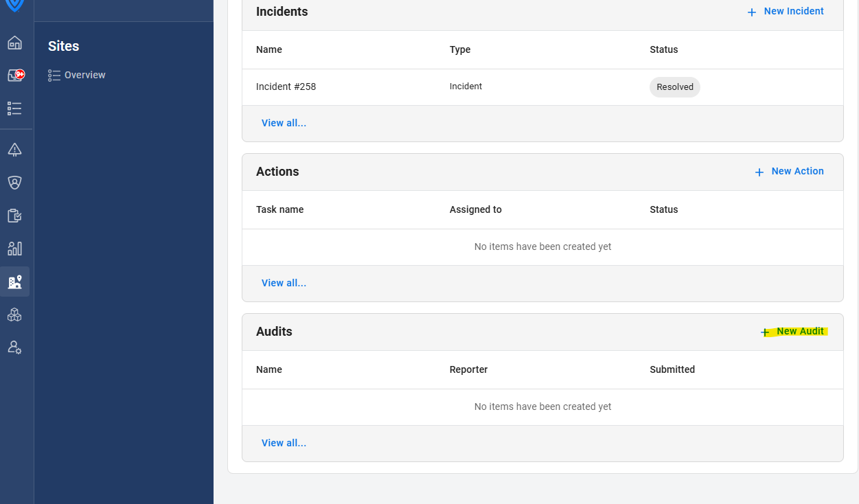Open inbox icon with 9+ badge
The height and width of the screenshot is (504, 859).
click(14, 76)
